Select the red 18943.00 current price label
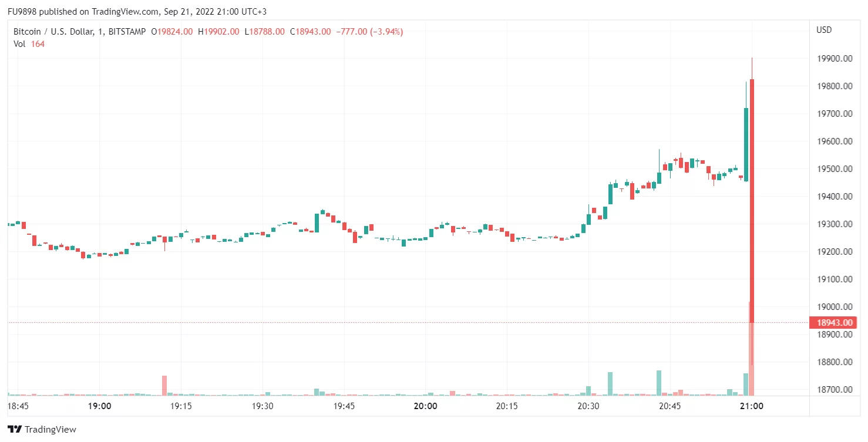 pos(833,322)
